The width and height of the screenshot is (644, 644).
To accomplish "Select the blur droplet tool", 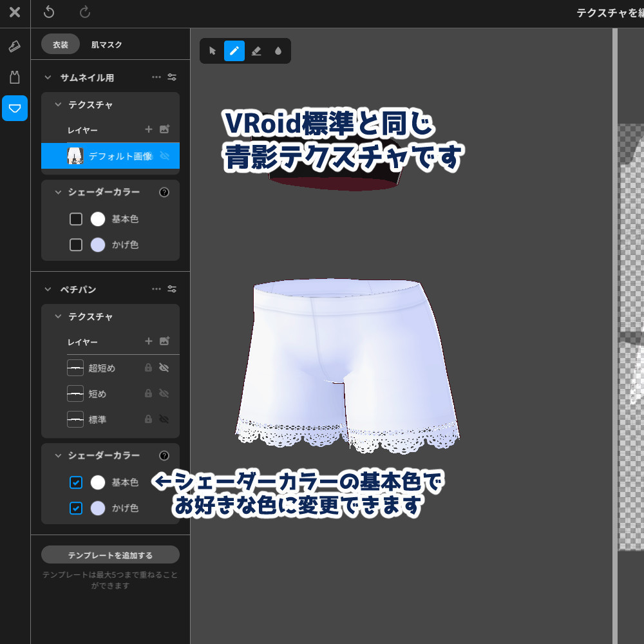I will coord(278,51).
